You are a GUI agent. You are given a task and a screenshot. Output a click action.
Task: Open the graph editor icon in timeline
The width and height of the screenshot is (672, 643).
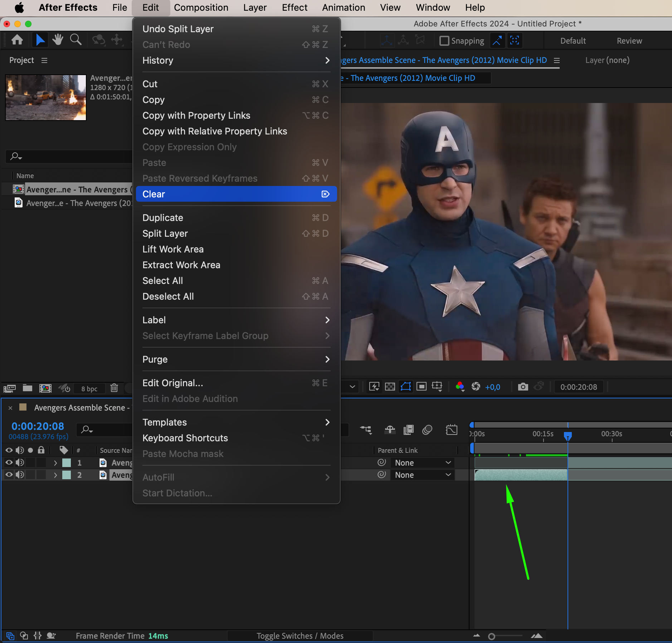point(452,430)
